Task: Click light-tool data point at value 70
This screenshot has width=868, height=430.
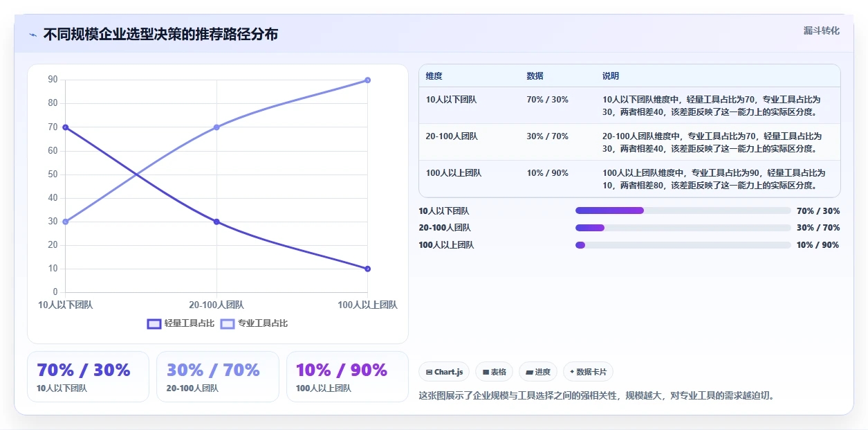Action: pyautogui.click(x=65, y=127)
